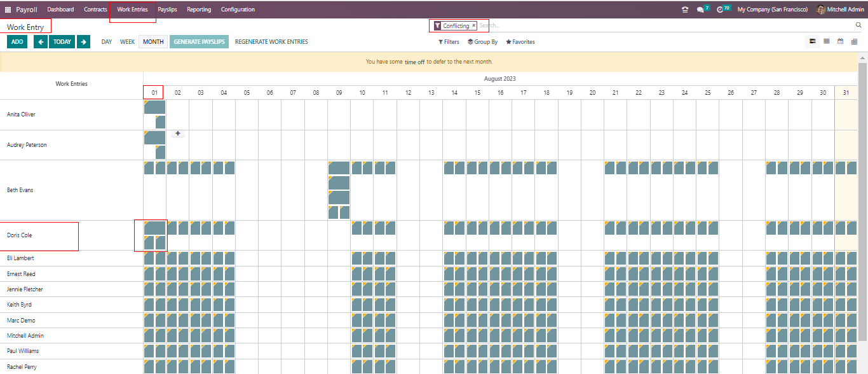
Task: Select the DAY scale option
Action: click(107, 42)
